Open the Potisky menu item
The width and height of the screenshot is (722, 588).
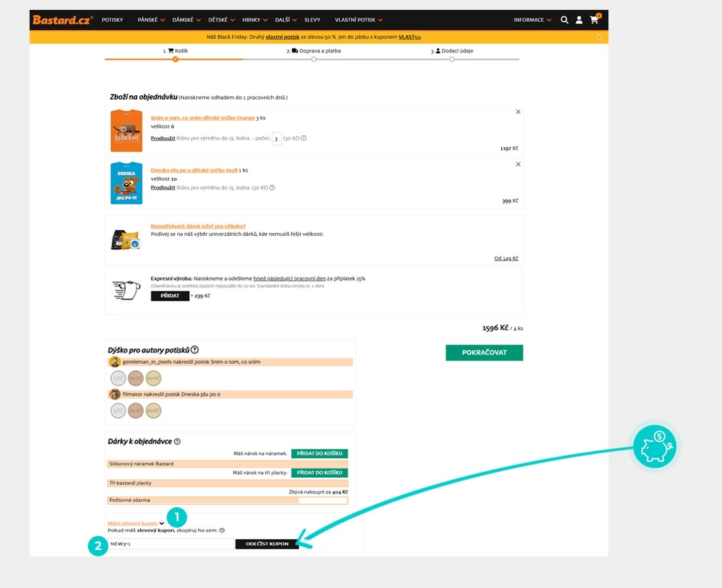point(112,20)
